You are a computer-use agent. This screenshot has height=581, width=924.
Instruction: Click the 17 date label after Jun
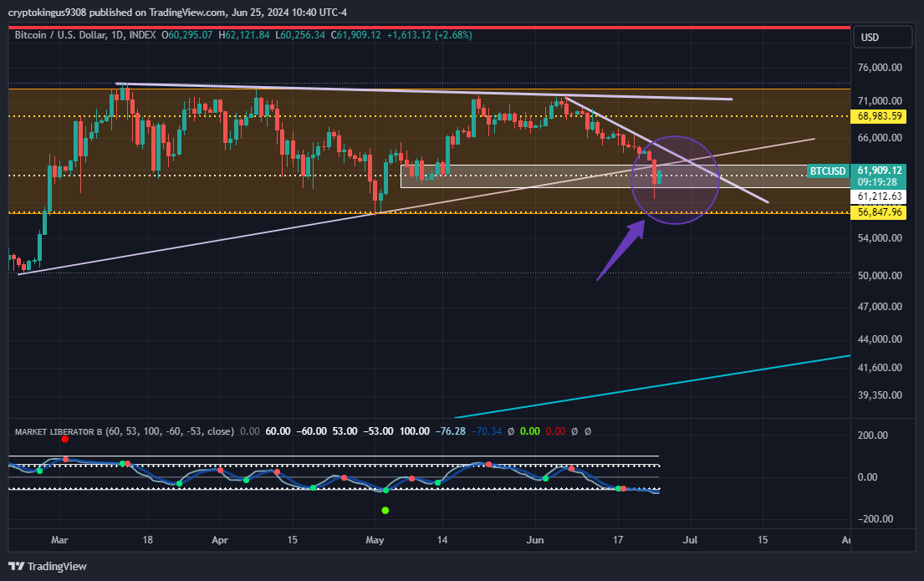tap(618, 540)
